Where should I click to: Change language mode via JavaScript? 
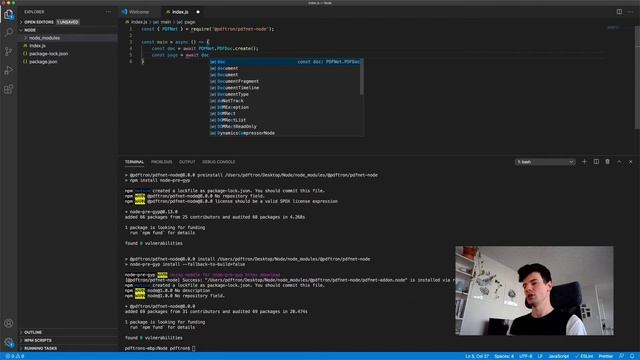coord(558,356)
